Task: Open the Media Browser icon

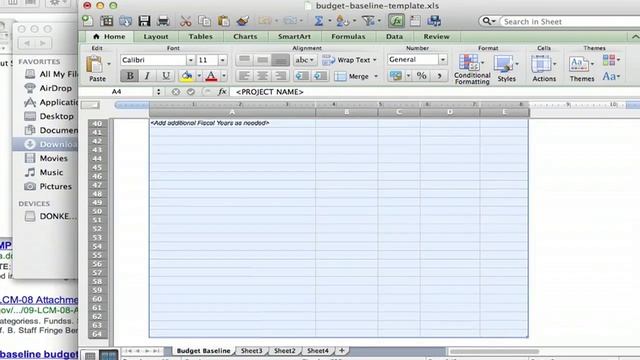Action: (x=434, y=21)
